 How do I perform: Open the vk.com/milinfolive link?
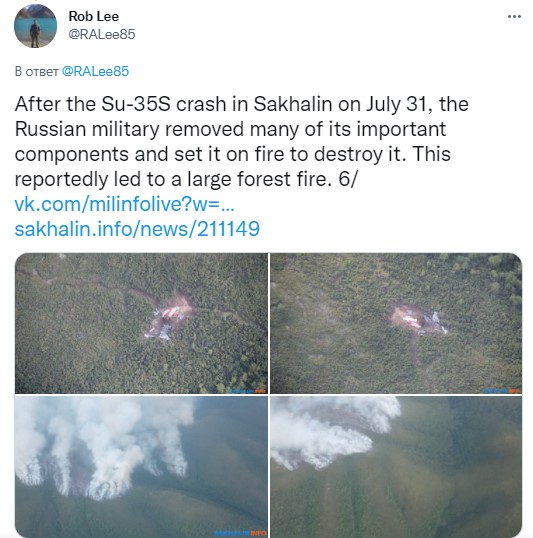[x=124, y=204]
